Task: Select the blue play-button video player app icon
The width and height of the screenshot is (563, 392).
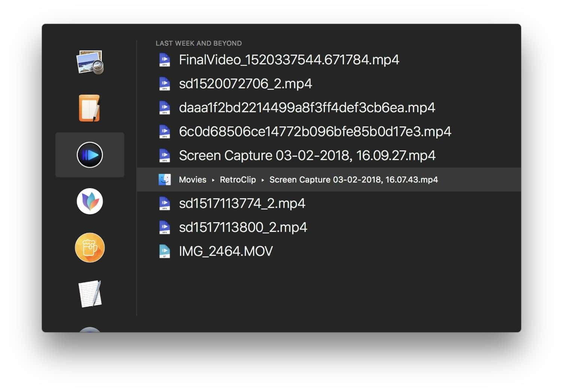Action: tap(90, 155)
